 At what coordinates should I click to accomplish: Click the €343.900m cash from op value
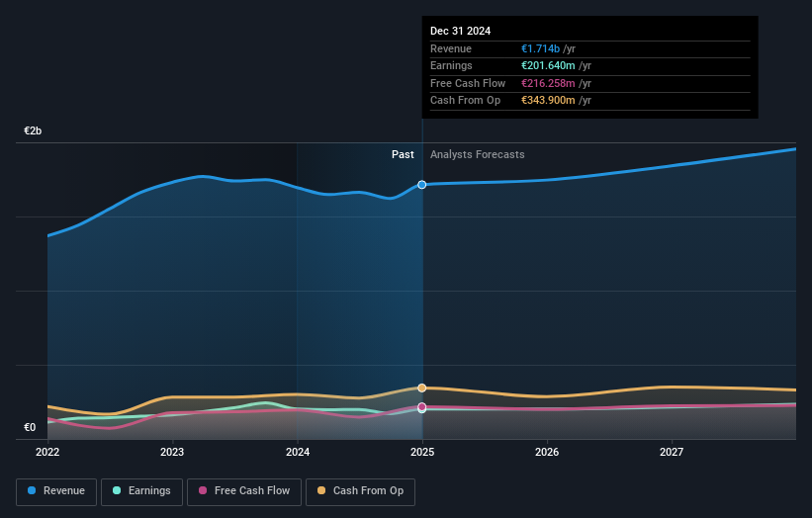tap(548, 101)
